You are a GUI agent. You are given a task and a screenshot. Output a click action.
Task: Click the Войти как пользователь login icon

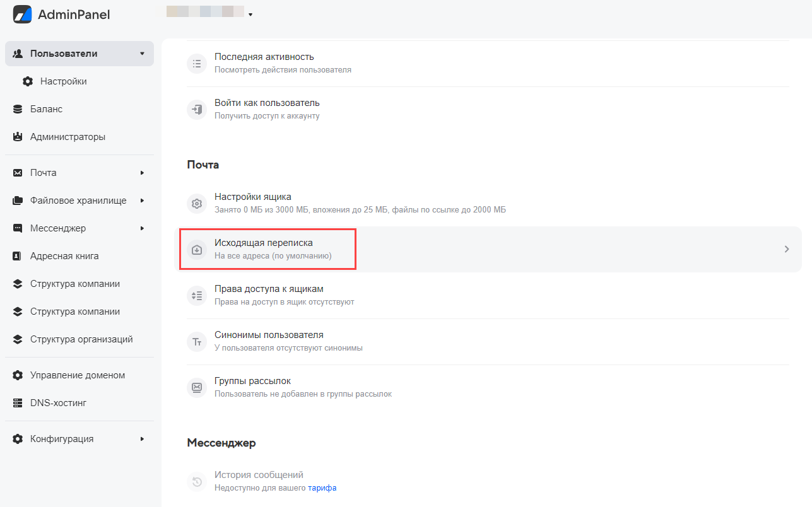click(x=197, y=109)
